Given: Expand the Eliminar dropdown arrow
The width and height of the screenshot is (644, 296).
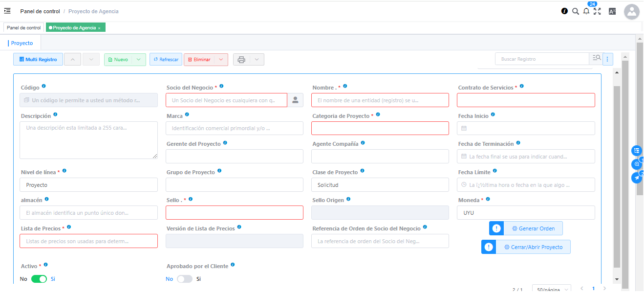Looking at the screenshot, I should 221,60.
